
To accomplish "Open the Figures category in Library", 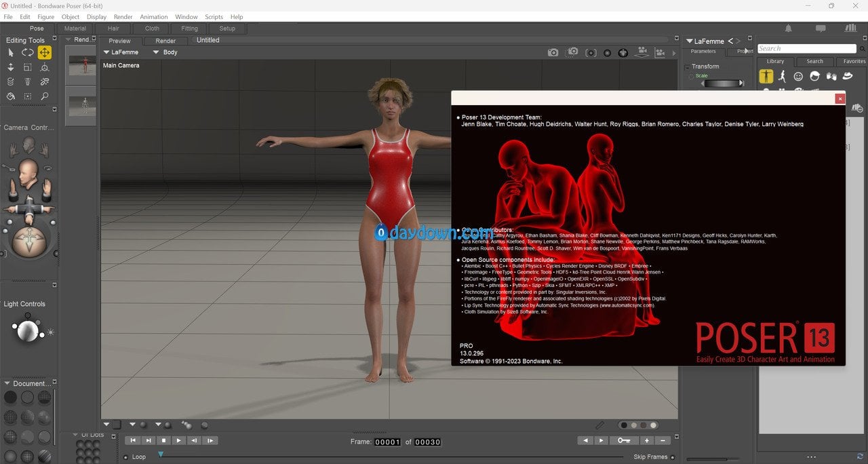I will (766, 77).
